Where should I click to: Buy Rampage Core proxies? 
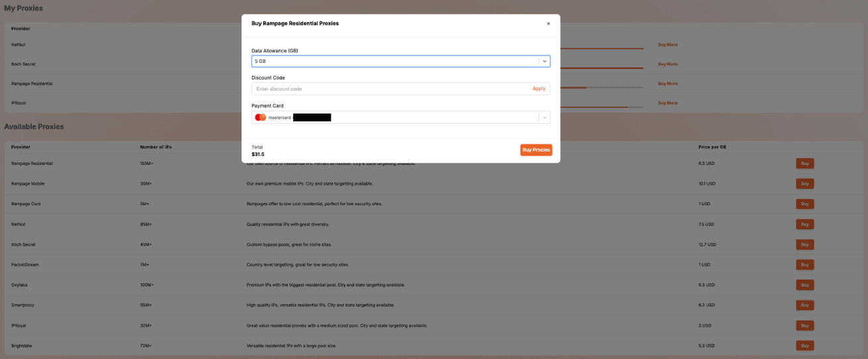coord(804,204)
